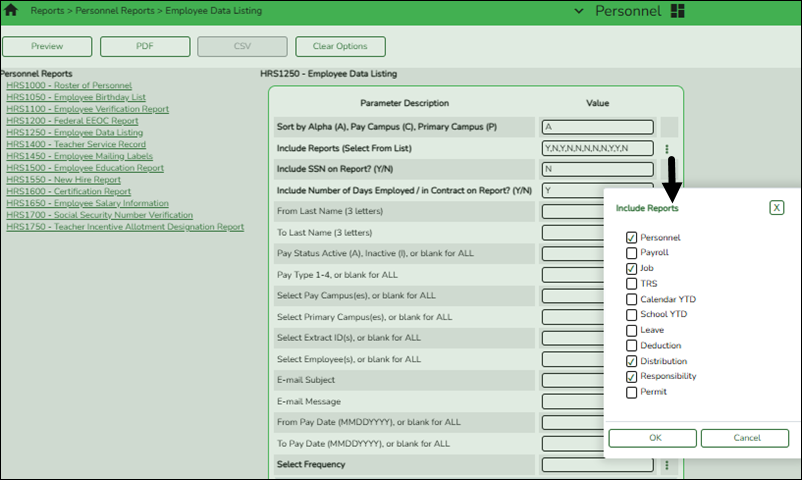Go to the home page icon
The width and height of the screenshot is (802, 480).
[x=11, y=10]
